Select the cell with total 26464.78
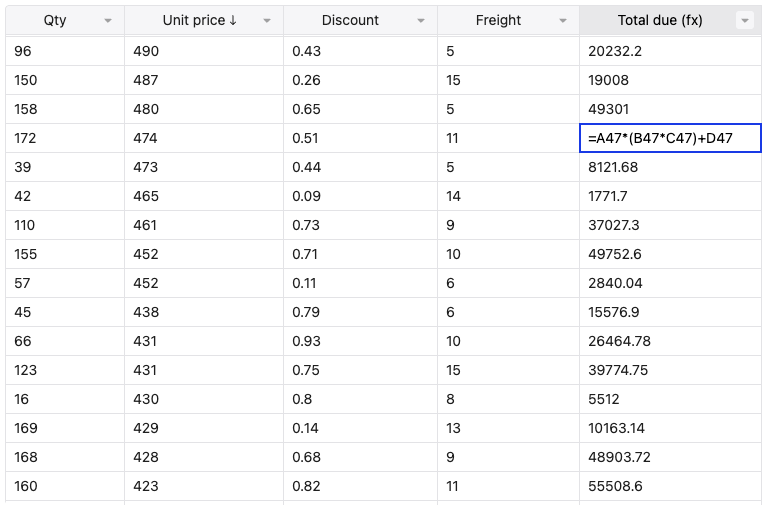The width and height of the screenshot is (778, 516). (670, 341)
